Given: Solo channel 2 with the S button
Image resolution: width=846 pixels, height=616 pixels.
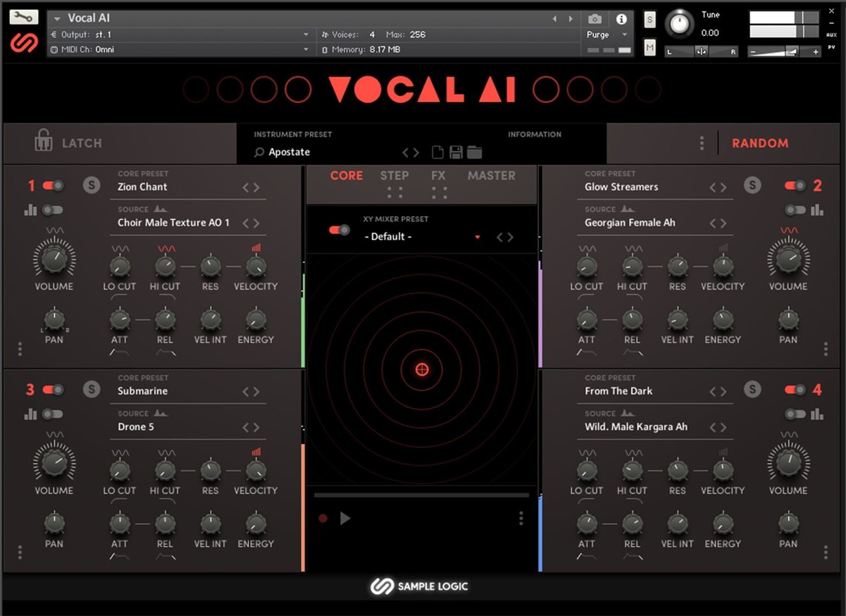Looking at the screenshot, I should 754,185.
